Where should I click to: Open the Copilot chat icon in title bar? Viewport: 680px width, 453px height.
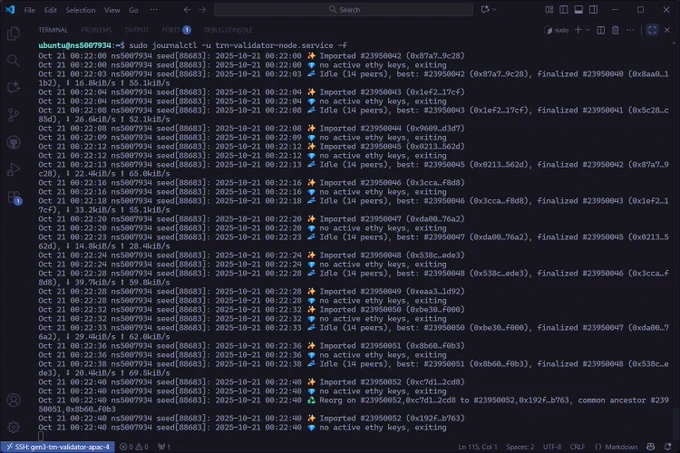pos(485,10)
